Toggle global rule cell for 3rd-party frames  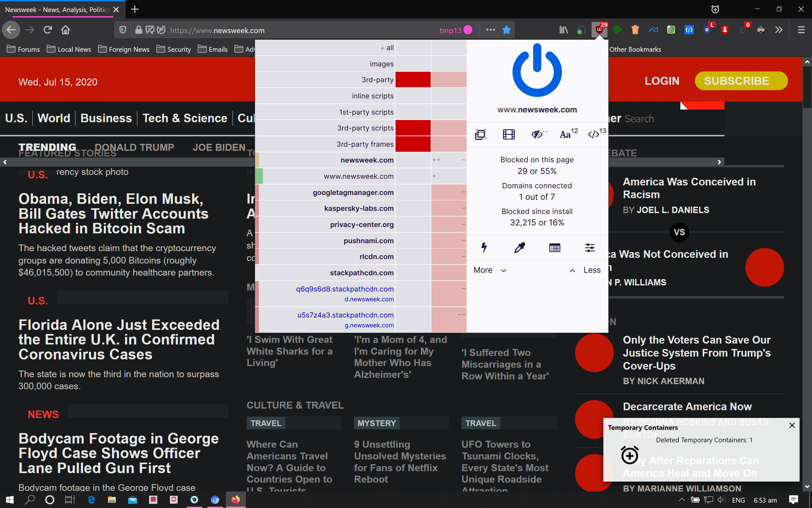tap(413, 144)
